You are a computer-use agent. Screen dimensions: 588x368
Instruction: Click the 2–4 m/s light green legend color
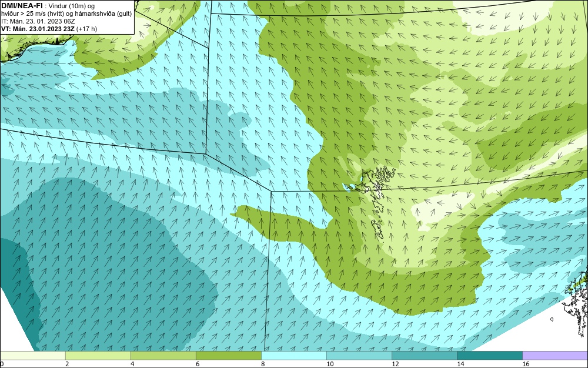point(98,356)
